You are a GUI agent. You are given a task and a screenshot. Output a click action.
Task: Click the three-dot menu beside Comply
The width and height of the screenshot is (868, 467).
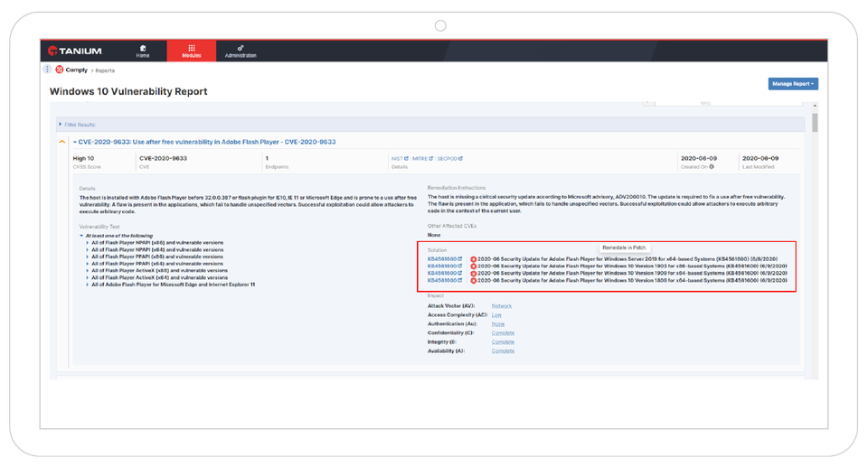coord(47,70)
